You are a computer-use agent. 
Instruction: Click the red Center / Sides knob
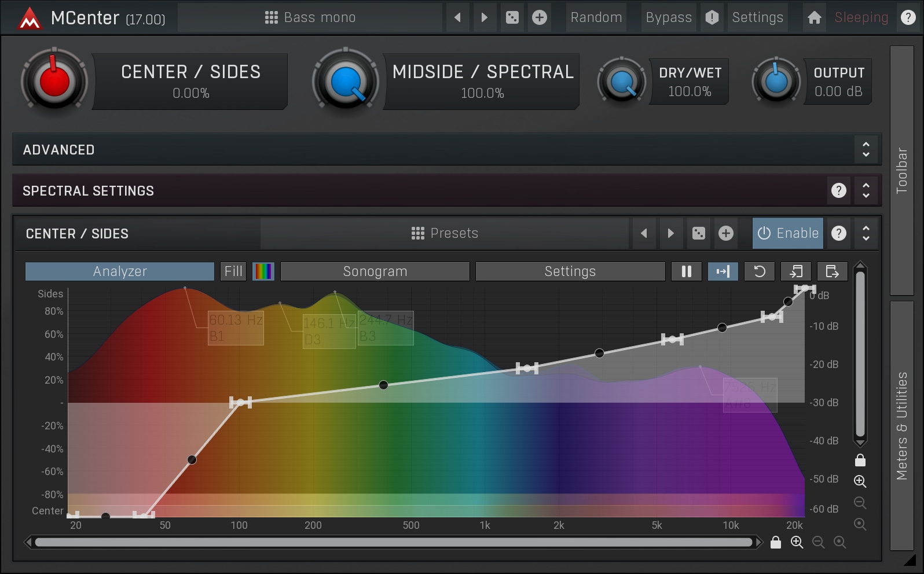pos(54,81)
